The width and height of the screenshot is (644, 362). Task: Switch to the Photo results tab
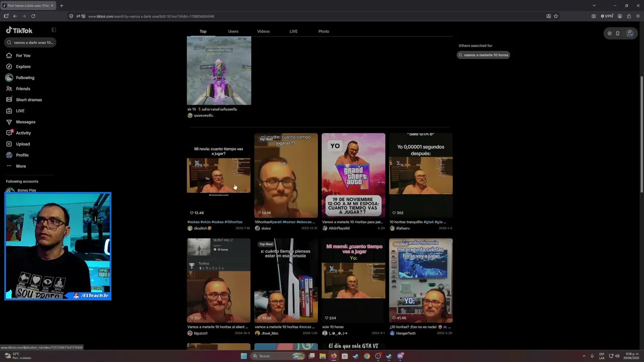point(324,31)
